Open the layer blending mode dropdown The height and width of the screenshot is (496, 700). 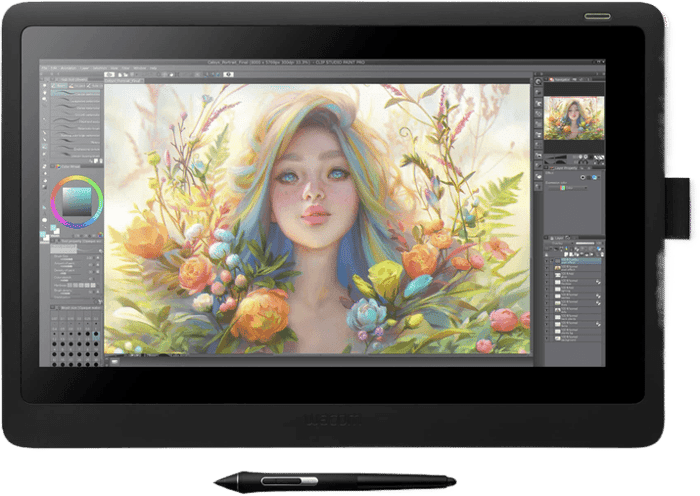coord(559,243)
